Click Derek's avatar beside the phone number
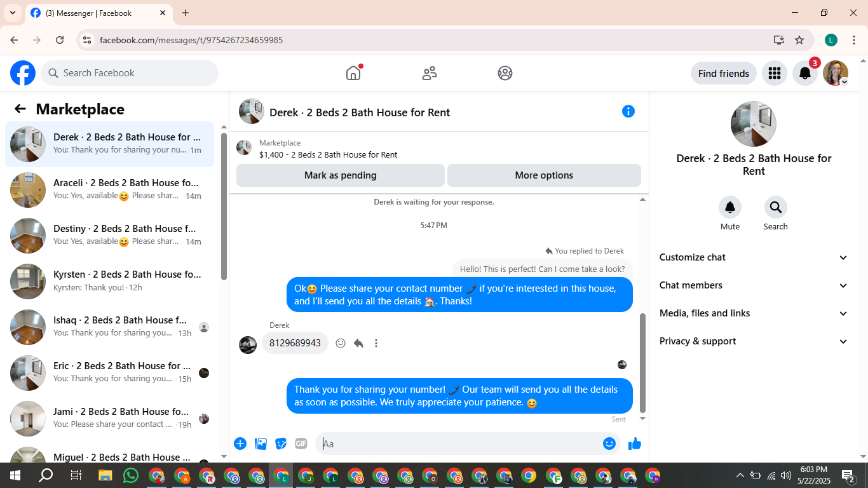The width and height of the screenshot is (868, 488). [x=248, y=344]
